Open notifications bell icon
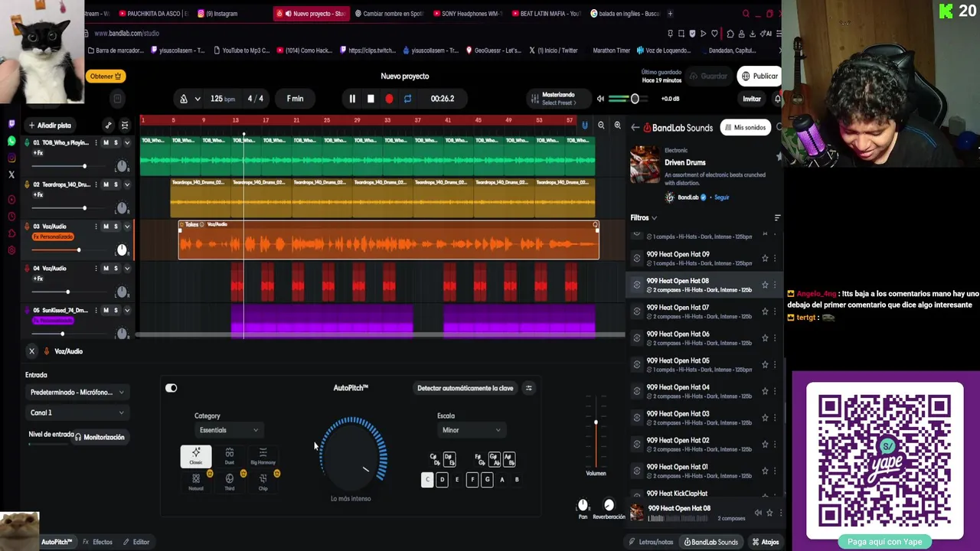Screen dimensions: 980x551 pos(778,99)
